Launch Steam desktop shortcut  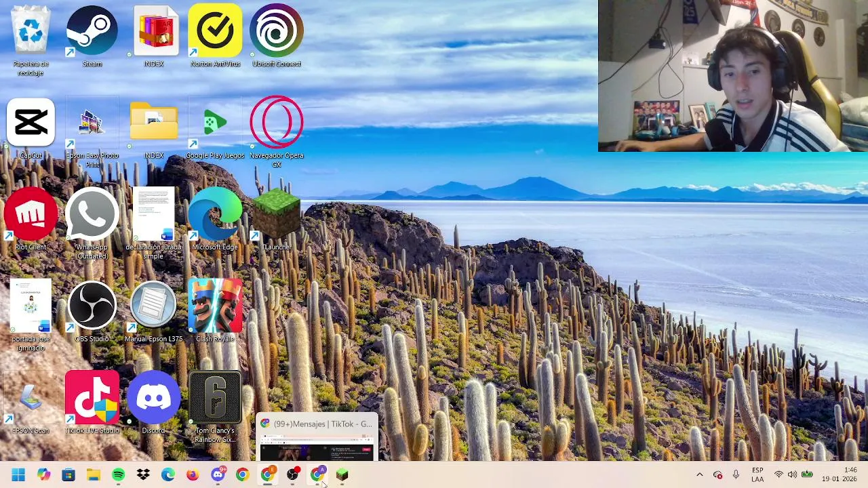click(x=92, y=37)
